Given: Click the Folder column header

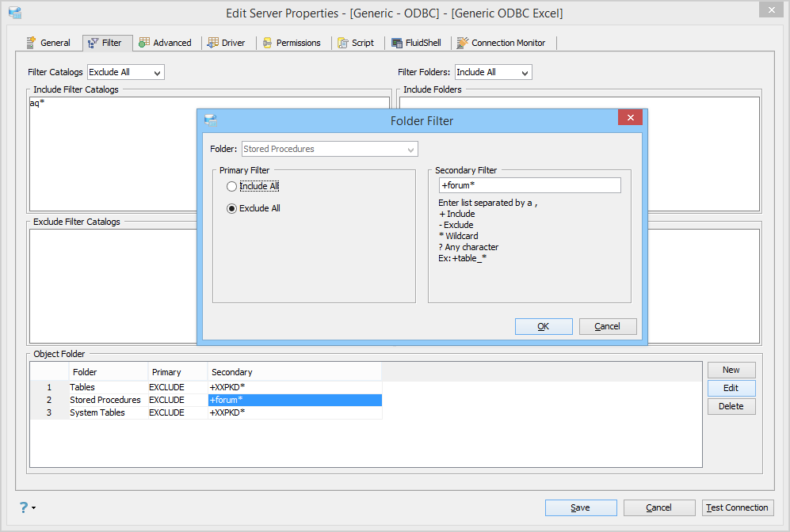Looking at the screenshot, I should click(x=108, y=372).
